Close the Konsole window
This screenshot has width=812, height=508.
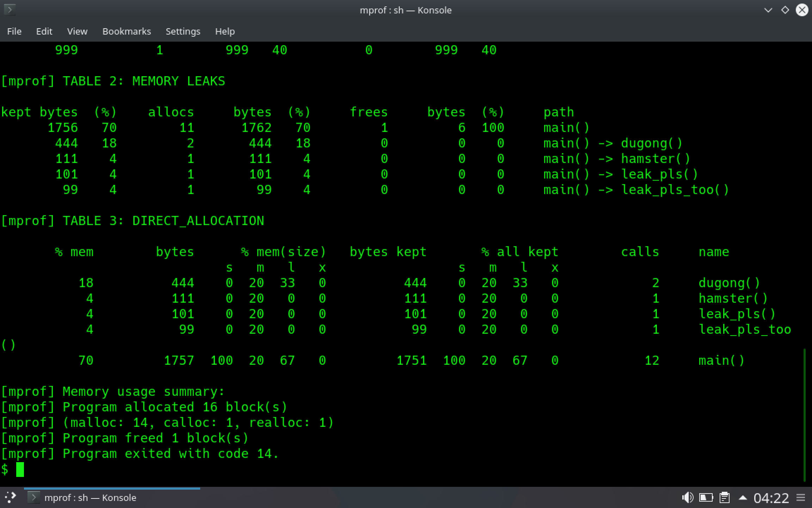pyautogui.click(x=802, y=10)
